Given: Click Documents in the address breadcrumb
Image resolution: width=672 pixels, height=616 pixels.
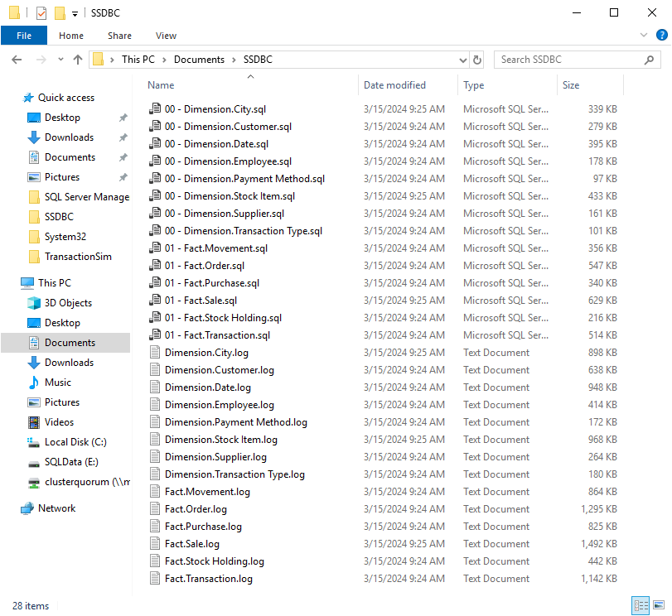Looking at the screenshot, I should pyautogui.click(x=199, y=60).
